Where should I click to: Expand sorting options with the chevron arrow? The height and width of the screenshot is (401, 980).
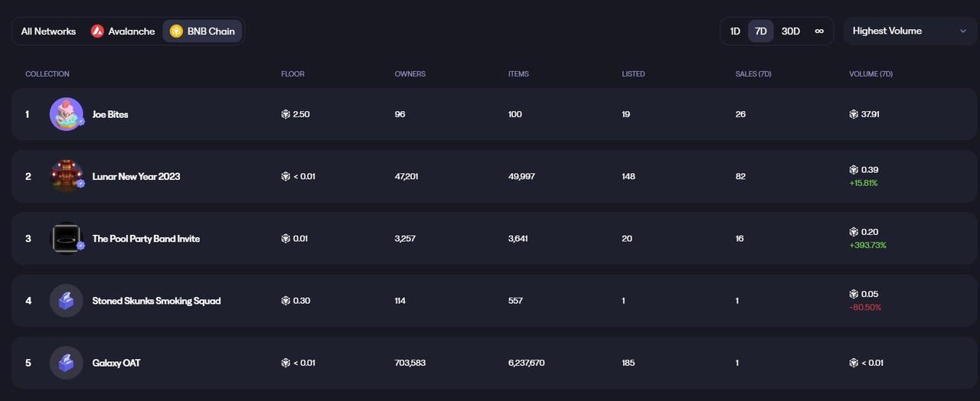click(963, 31)
